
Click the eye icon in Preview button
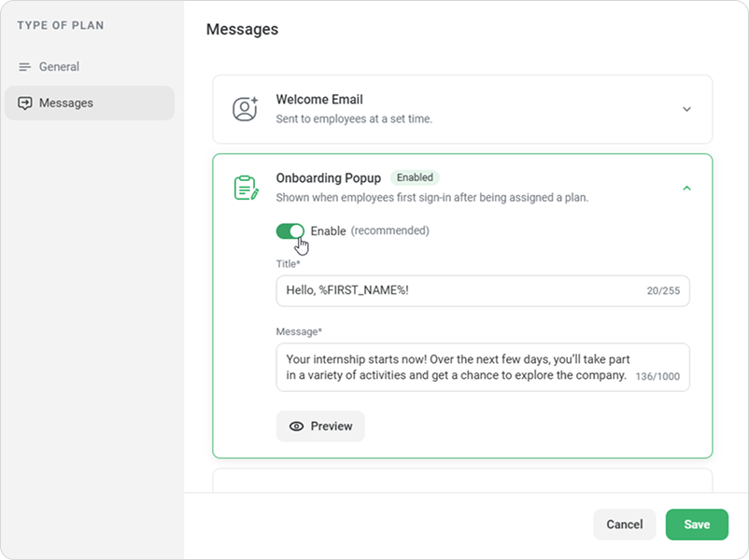pos(296,427)
